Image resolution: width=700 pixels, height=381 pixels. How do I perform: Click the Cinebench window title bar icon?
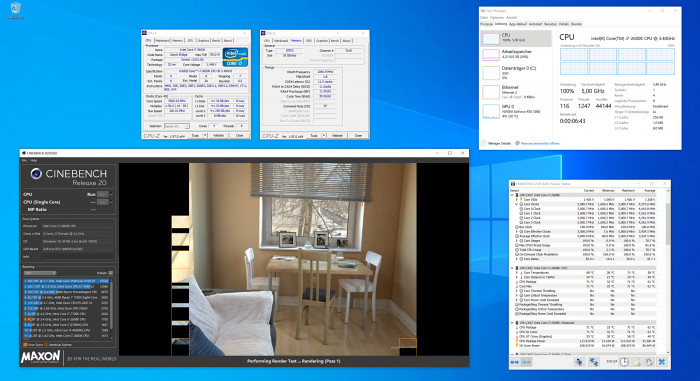point(23,153)
